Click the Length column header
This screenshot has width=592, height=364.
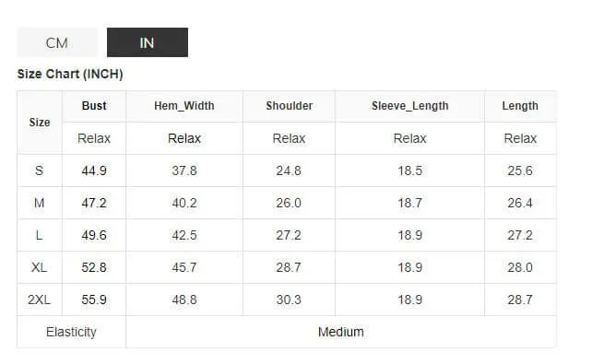pyautogui.click(x=520, y=106)
